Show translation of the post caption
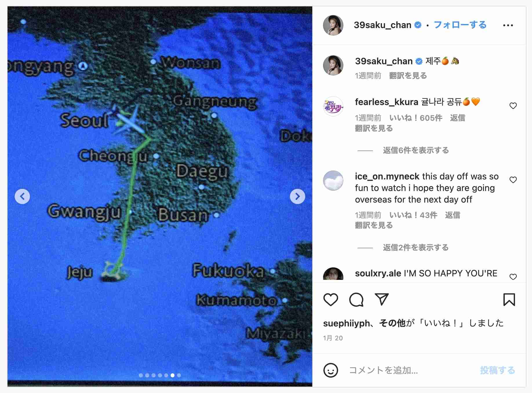532x393 pixels. 408,76
